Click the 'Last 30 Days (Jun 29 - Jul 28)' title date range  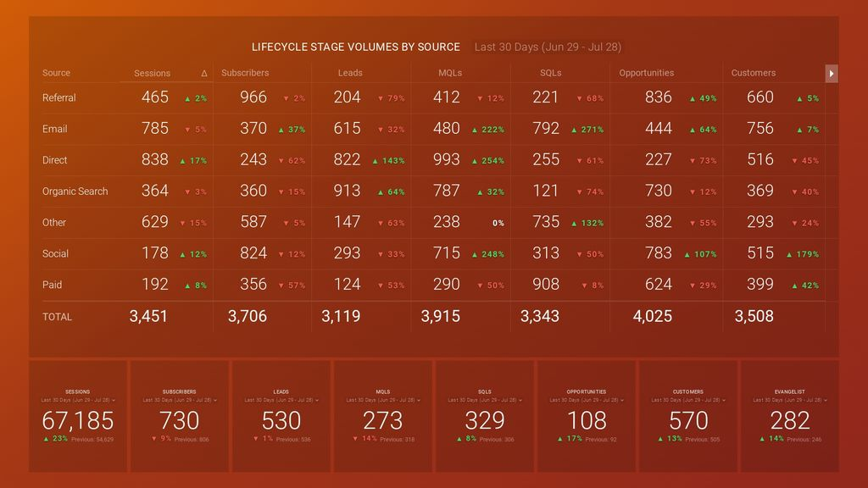(x=548, y=47)
